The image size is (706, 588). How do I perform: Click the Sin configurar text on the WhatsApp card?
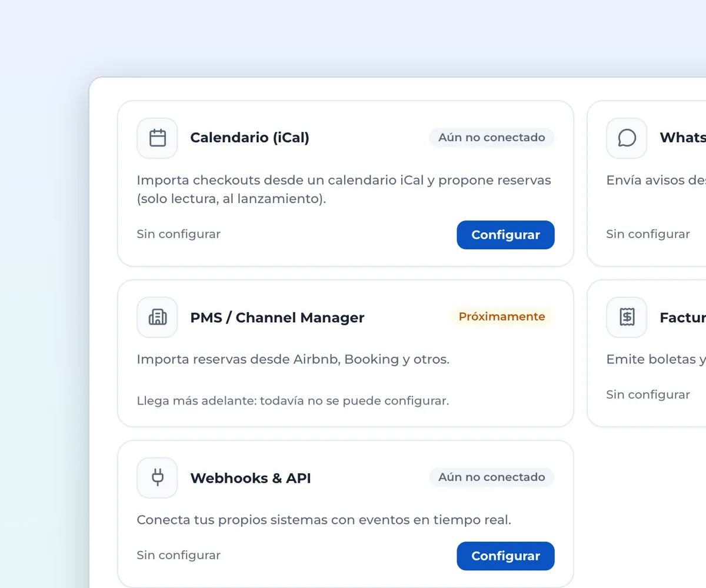pos(648,234)
